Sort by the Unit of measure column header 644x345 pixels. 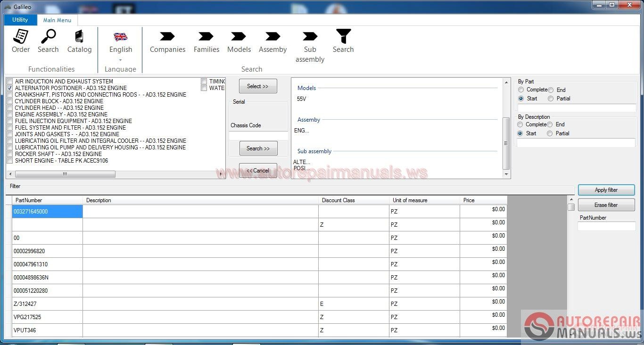click(x=424, y=200)
